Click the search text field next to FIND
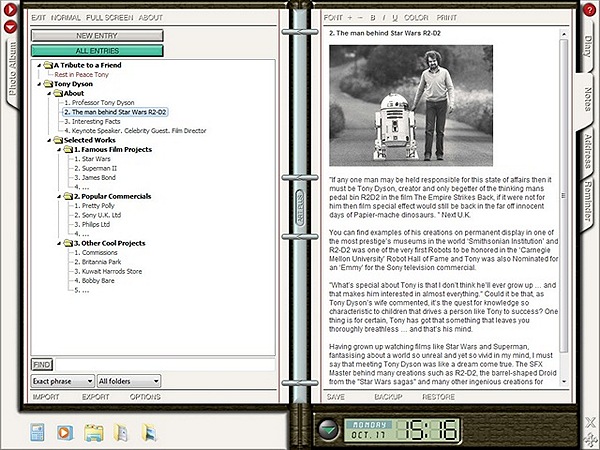600x450 pixels. tap(165, 365)
